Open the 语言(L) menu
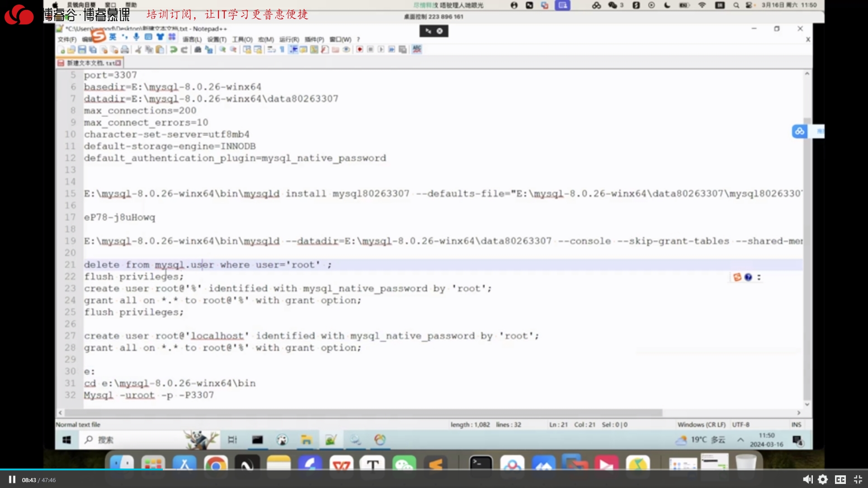 [x=192, y=39]
